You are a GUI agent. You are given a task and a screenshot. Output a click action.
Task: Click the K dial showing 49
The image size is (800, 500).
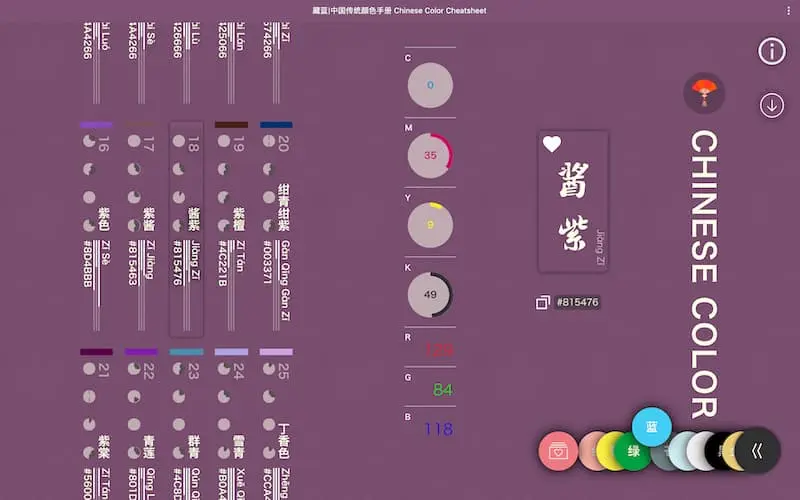tap(430, 295)
